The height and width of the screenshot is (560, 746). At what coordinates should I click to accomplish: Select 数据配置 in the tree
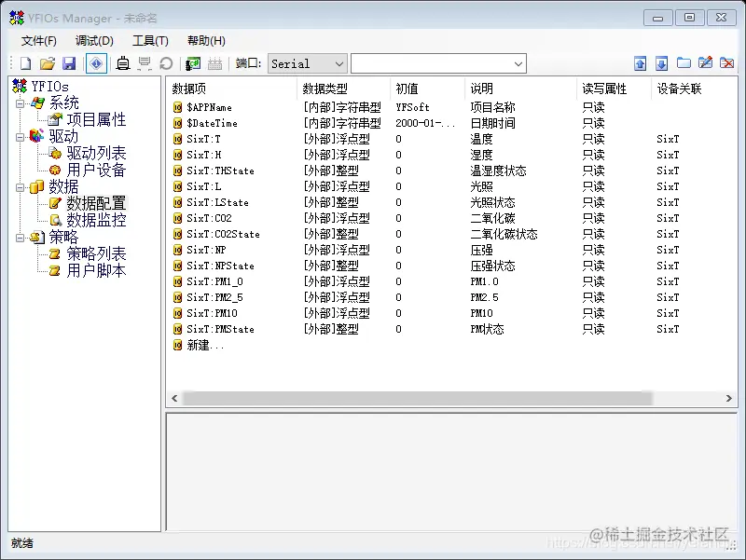tap(96, 203)
